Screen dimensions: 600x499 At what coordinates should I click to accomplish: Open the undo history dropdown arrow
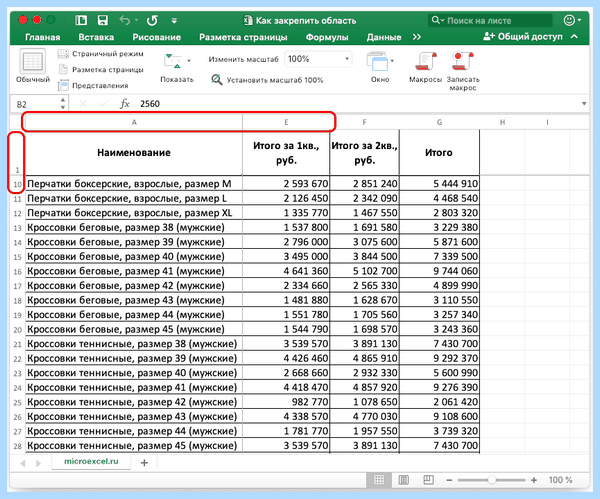click(136, 21)
